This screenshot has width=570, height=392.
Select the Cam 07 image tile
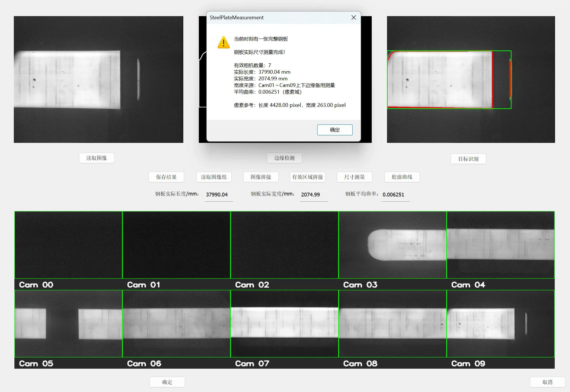click(285, 323)
